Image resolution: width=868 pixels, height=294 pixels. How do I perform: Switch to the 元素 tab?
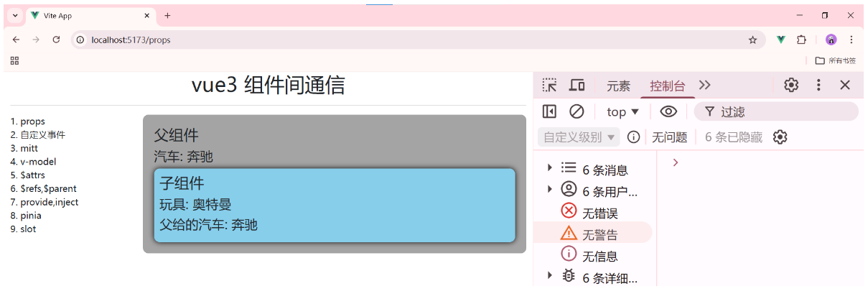tap(618, 86)
